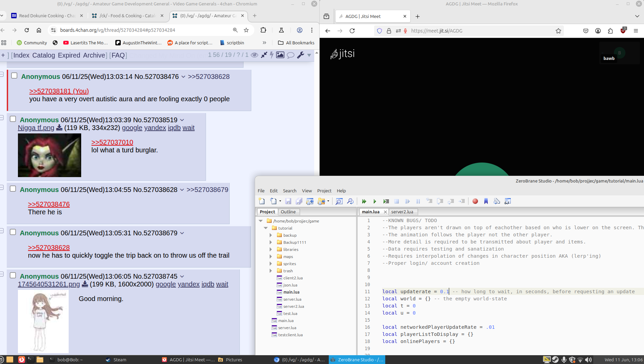
Task: Open the File menu in ZeroBrane Studio
Action: [261, 191]
